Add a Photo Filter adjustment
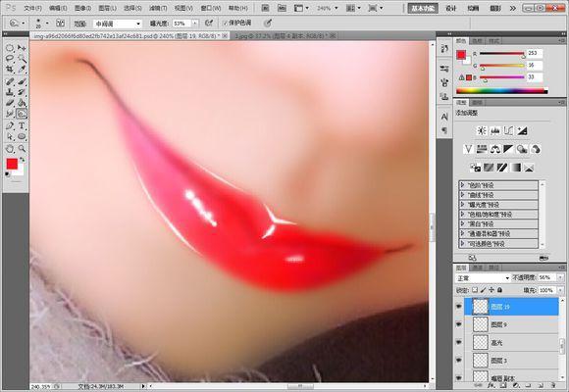This screenshot has width=569, height=392. (x=522, y=149)
